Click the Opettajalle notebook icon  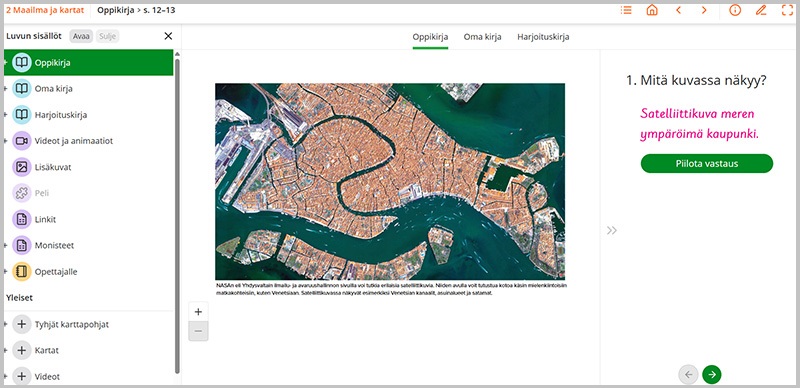21,272
